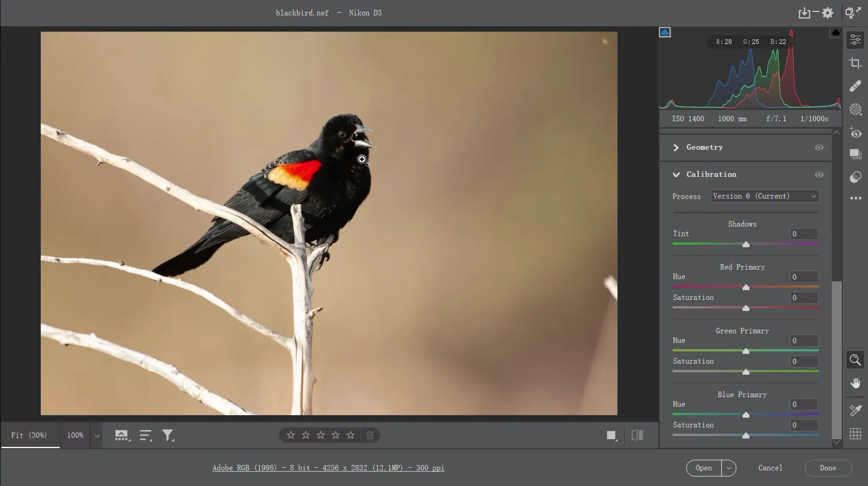Viewport: 868px width, 486px height.
Task: Open Camera Raw preferences
Action: tap(828, 13)
